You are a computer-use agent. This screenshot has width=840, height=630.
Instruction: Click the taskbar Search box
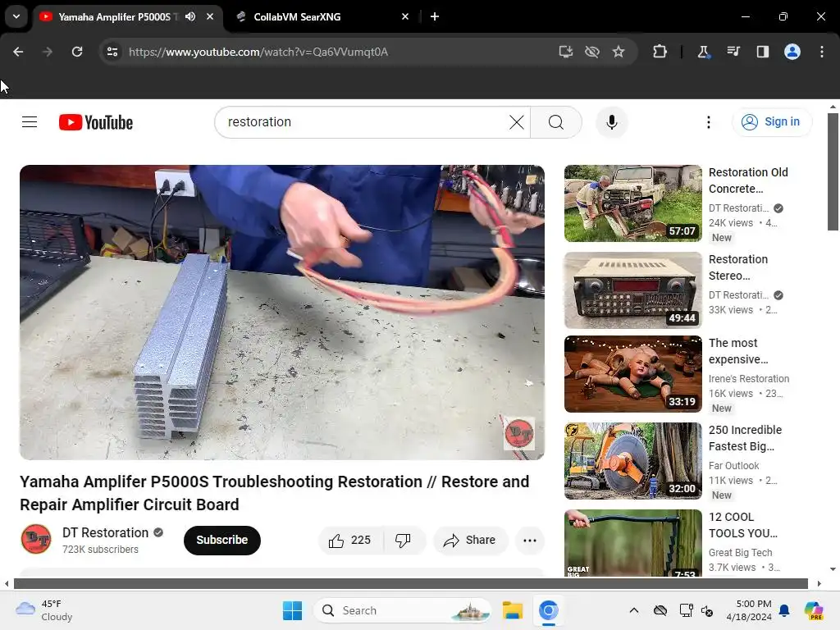pyautogui.click(x=403, y=610)
